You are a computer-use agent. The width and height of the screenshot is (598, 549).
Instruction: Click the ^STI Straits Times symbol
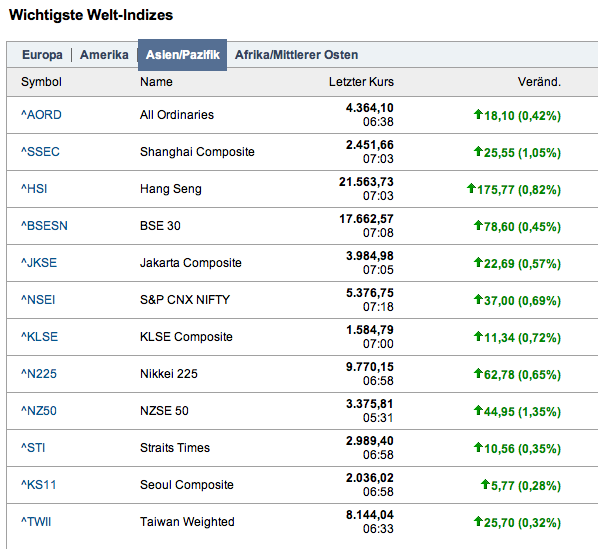tap(33, 448)
